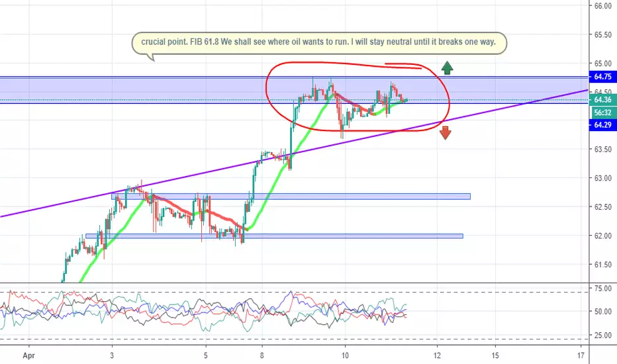Click date 12 on the time axis
This screenshot has width=617, height=364.
pos(437,356)
